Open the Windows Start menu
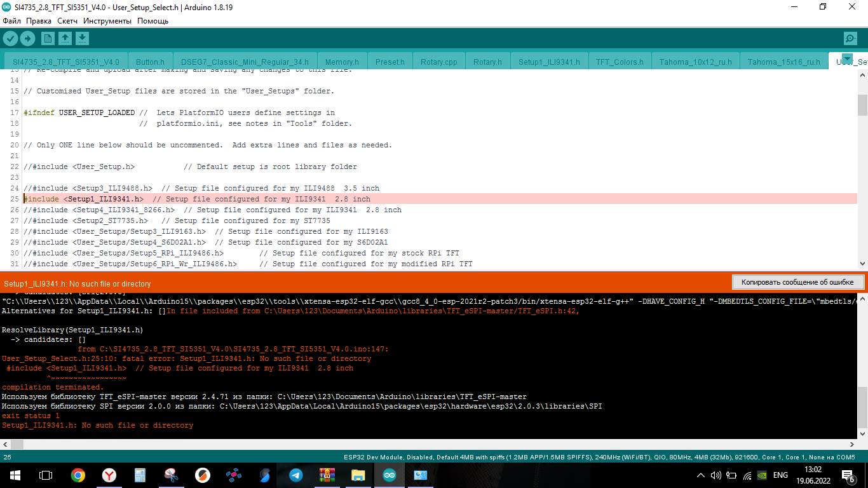 coord(15,475)
